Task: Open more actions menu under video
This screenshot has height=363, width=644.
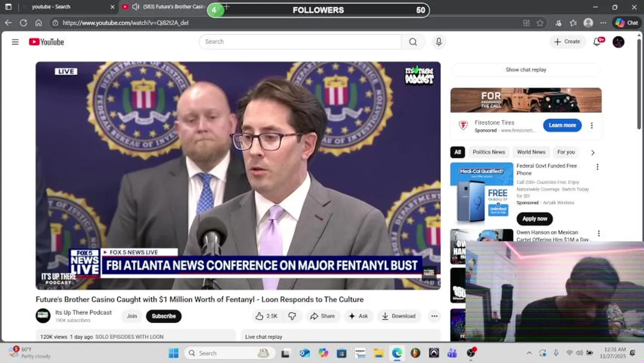Action: click(434, 316)
